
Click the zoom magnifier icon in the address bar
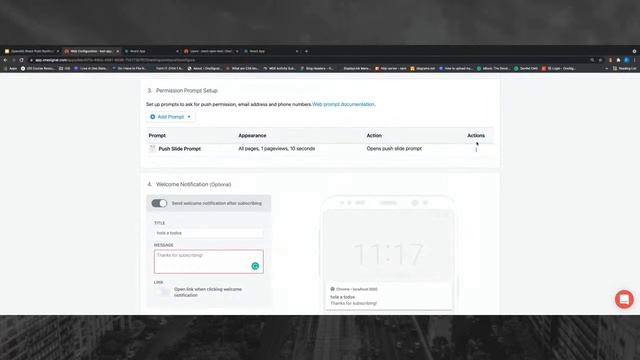592,60
